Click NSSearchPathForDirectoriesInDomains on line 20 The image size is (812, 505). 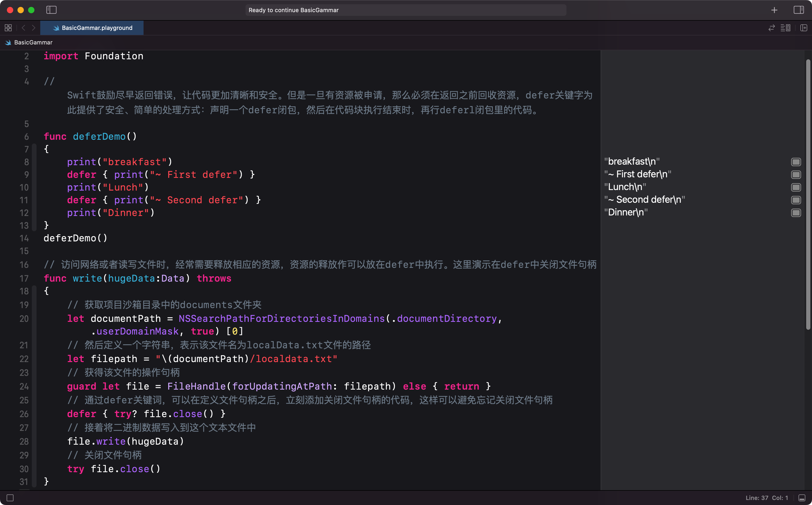coord(282,319)
